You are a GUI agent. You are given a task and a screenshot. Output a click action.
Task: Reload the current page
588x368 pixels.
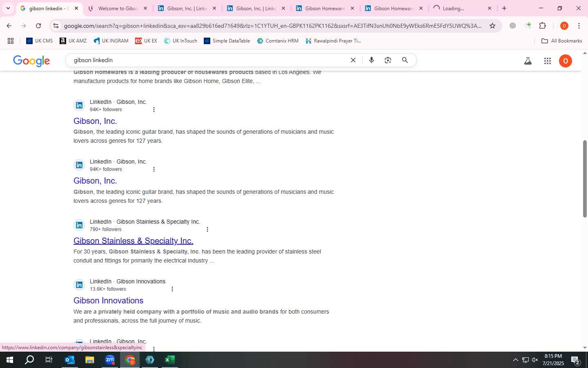point(38,26)
